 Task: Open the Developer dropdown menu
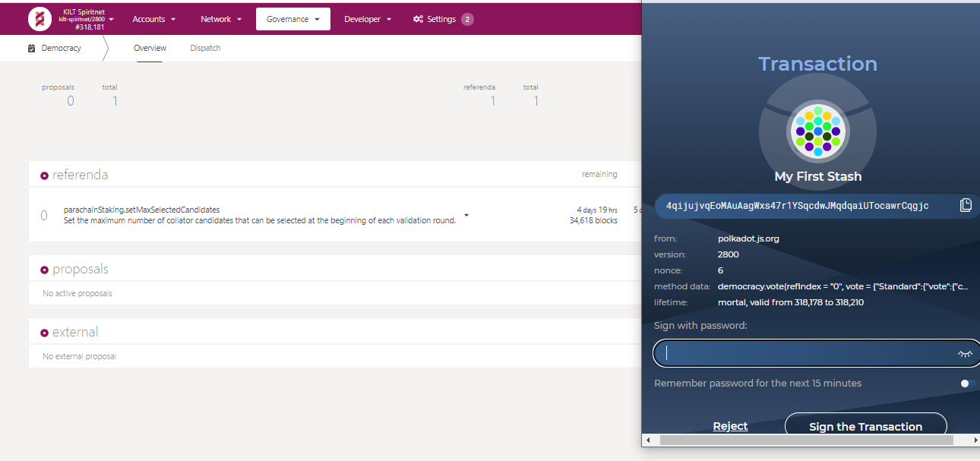368,19
